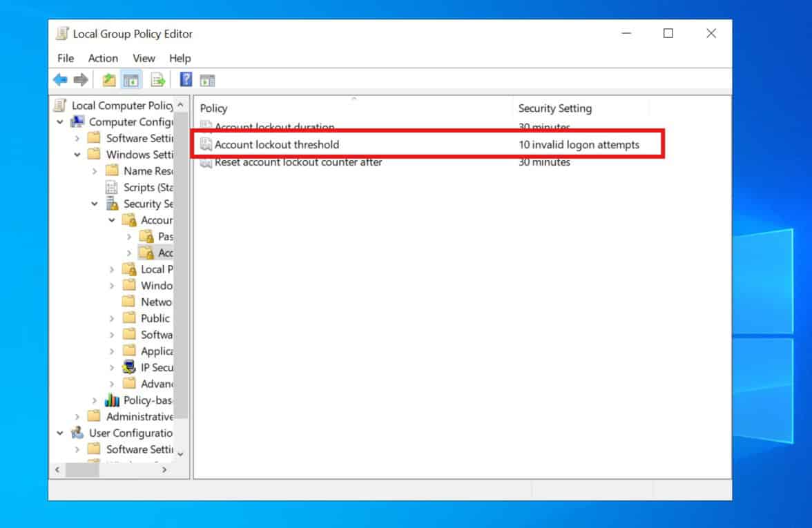Select '10 invalid logon attempts' setting value
This screenshot has width=812, height=528.
(579, 144)
